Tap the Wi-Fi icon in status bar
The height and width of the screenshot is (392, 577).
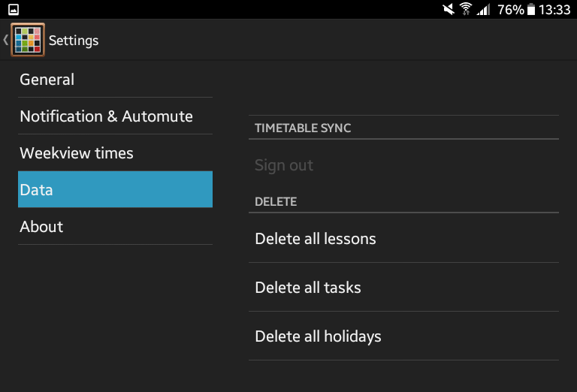pos(466,9)
